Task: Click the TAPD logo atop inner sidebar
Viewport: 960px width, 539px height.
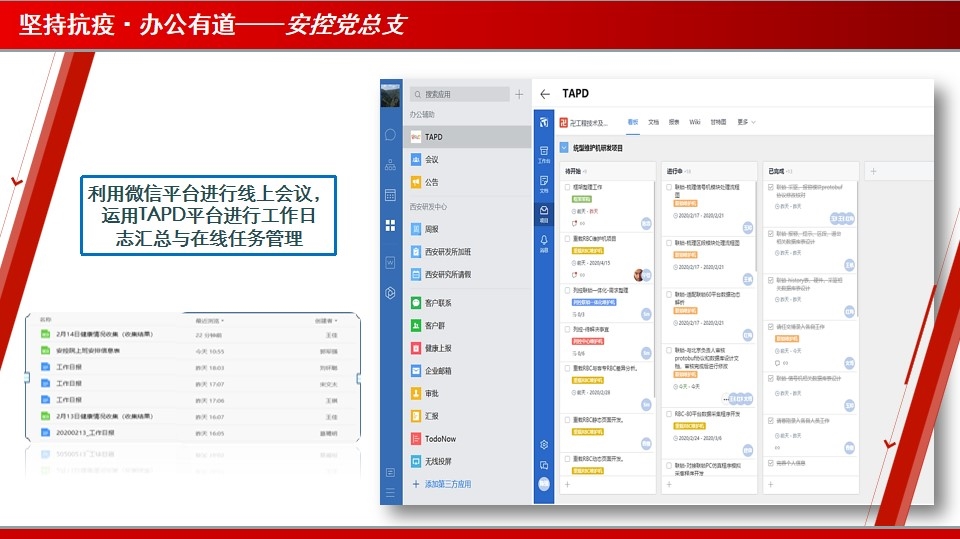Action: pyautogui.click(x=544, y=122)
